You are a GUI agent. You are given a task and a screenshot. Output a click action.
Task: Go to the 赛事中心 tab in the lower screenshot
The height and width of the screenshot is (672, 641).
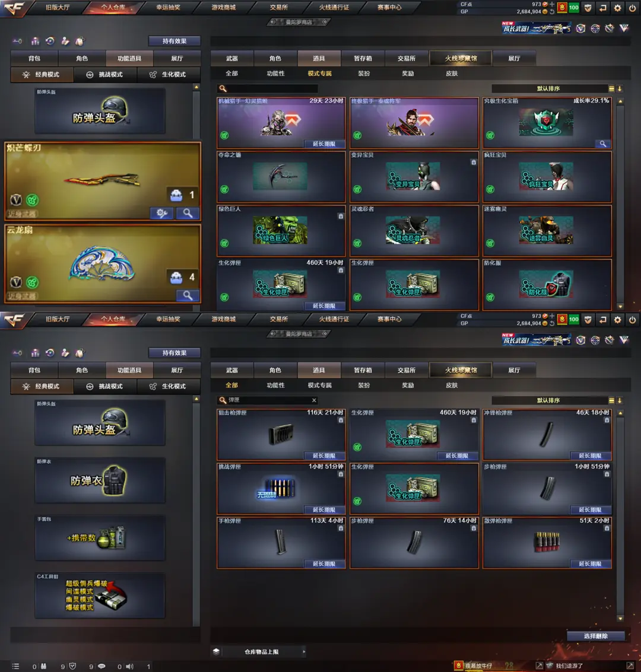[x=389, y=319]
